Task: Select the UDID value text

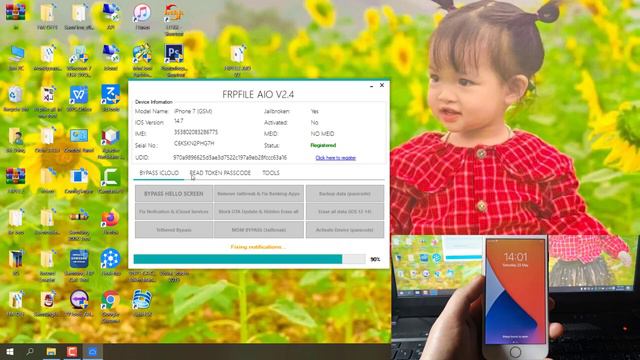Action: tap(230, 158)
